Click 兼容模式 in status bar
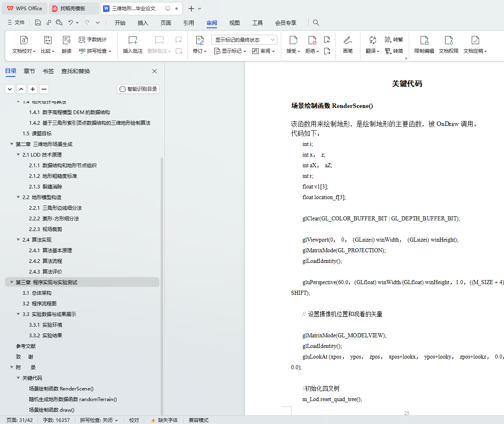Image resolution: width=504 pixels, height=424 pixels. tap(199, 420)
